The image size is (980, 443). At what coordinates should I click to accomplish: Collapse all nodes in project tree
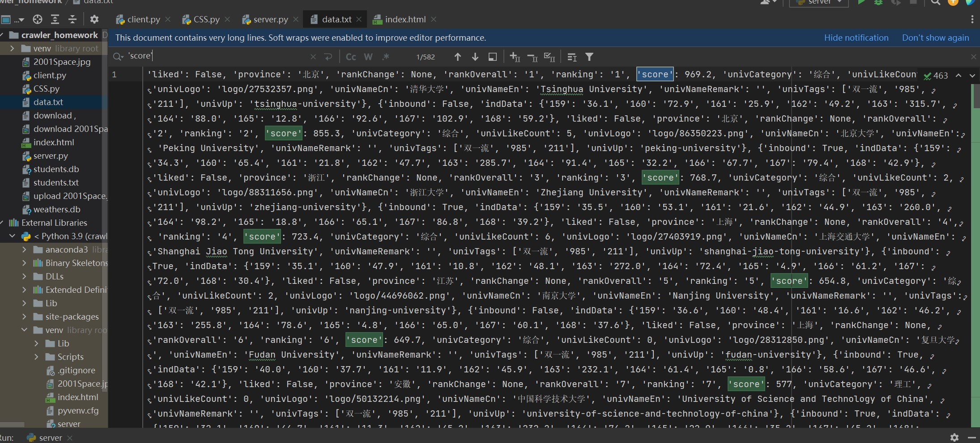click(72, 19)
